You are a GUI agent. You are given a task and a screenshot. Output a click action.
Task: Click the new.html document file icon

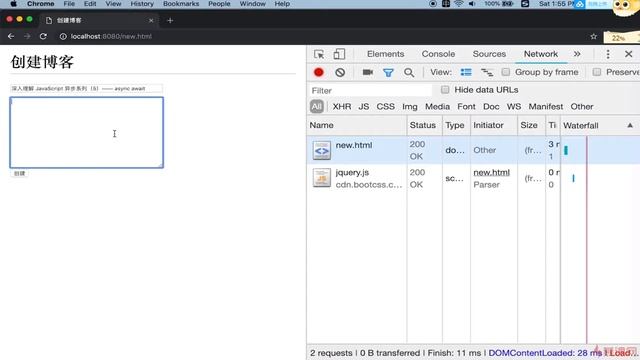click(322, 150)
